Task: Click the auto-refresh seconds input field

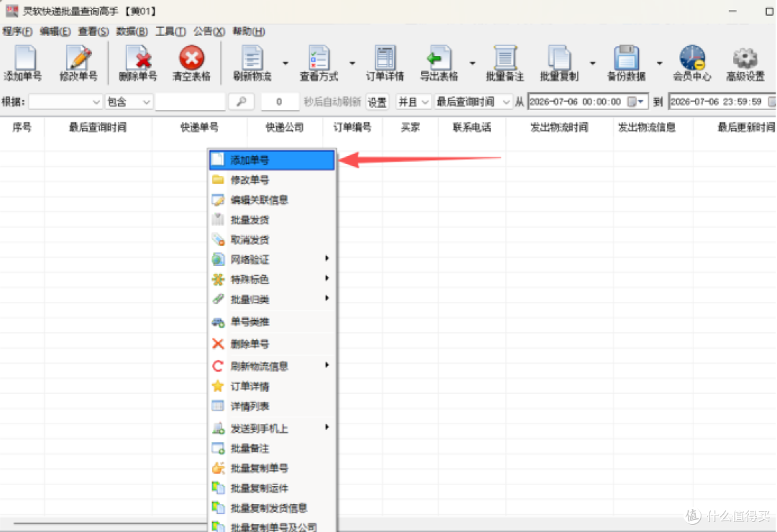Action: [x=279, y=101]
